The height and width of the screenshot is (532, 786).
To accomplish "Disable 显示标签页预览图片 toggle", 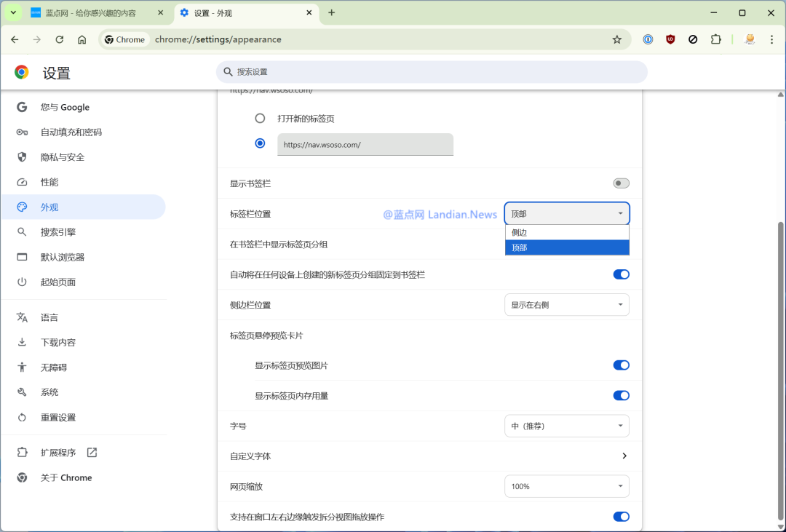I will click(621, 365).
